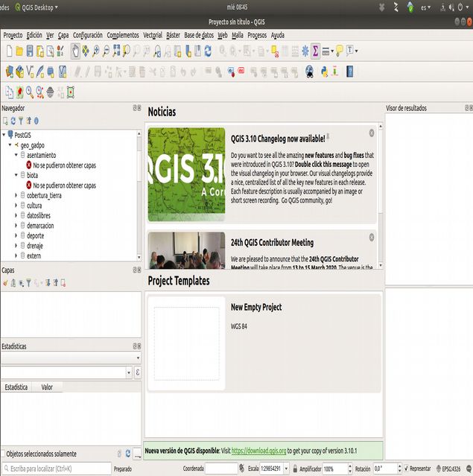
Task: Click the Capas filter legend icon
Action: point(28,283)
